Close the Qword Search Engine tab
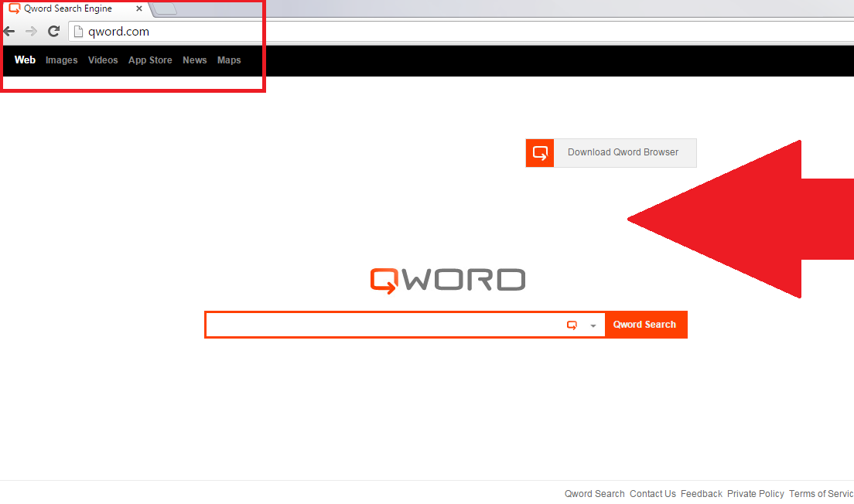Viewport: 854px width, 504px height. coord(139,9)
